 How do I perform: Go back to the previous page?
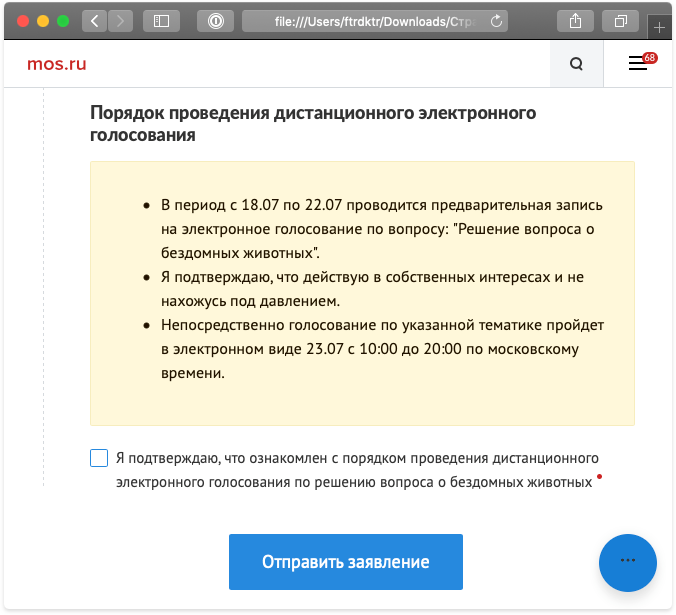tap(94, 20)
